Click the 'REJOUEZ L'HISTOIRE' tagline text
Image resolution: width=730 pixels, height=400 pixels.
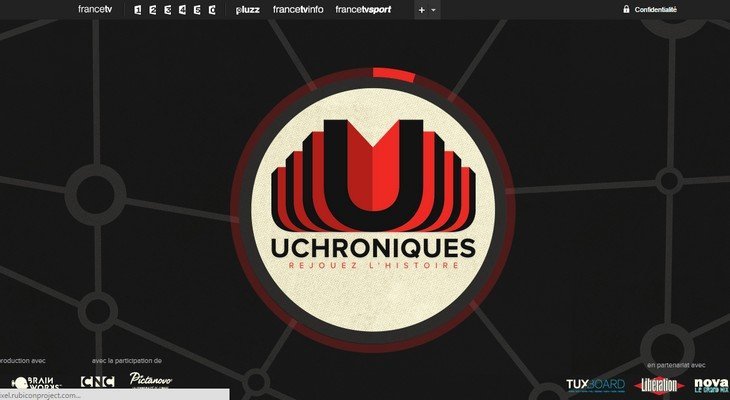tap(373, 265)
